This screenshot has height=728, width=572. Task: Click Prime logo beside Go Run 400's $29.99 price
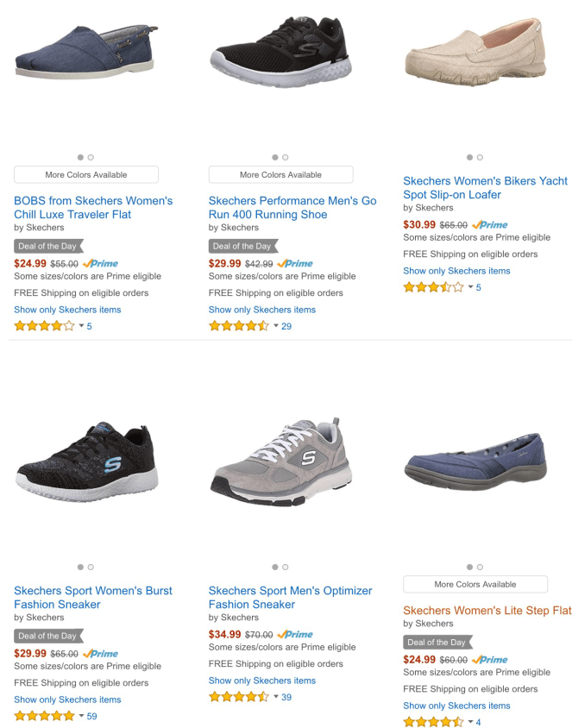[296, 263]
